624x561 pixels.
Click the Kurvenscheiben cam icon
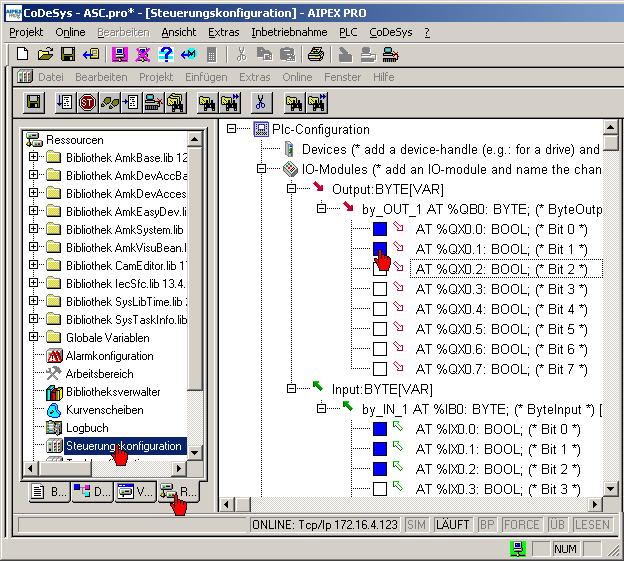[x=54, y=410]
